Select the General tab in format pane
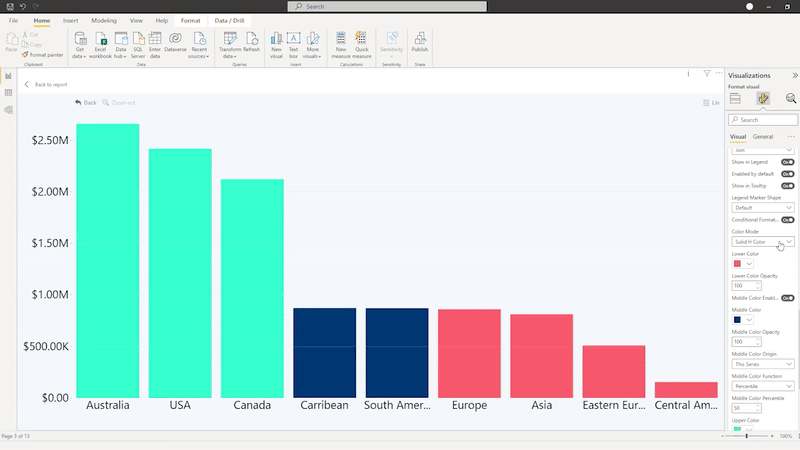This screenshot has width=800, height=450. tap(763, 136)
